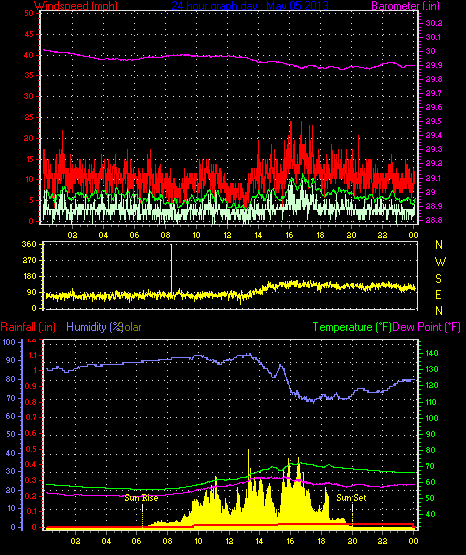The image size is (466, 555).
Task: Click the S compass label beside direction graph
Action: [x=438, y=279]
